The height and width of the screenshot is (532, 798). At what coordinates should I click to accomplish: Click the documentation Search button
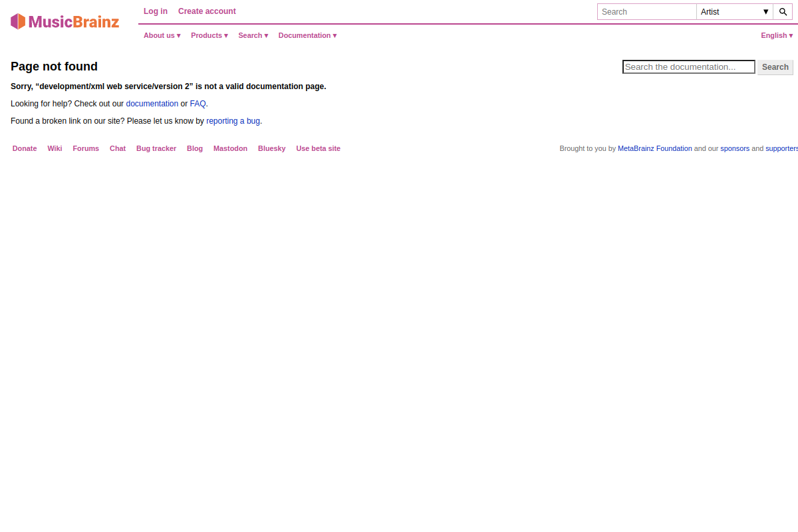pos(775,66)
